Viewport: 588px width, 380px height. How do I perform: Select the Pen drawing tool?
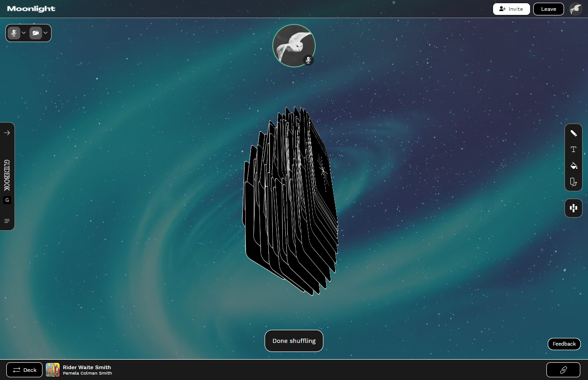[x=573, y=133]
